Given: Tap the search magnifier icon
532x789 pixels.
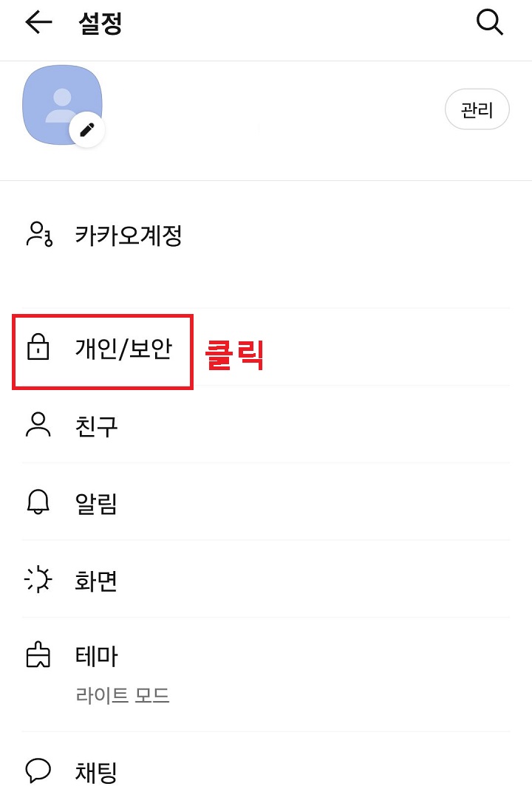Looking at the screenshot, I should pos(490,21).
